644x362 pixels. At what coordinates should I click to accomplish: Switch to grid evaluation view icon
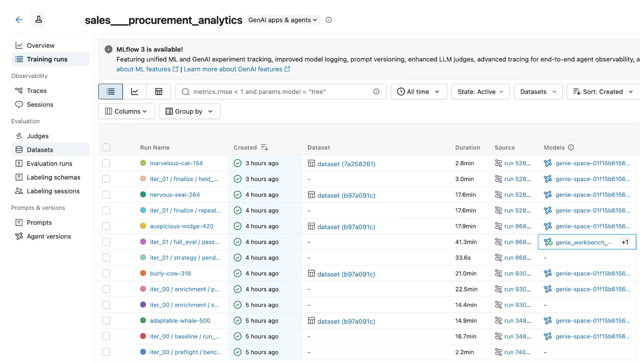click(x=159, y=91)
